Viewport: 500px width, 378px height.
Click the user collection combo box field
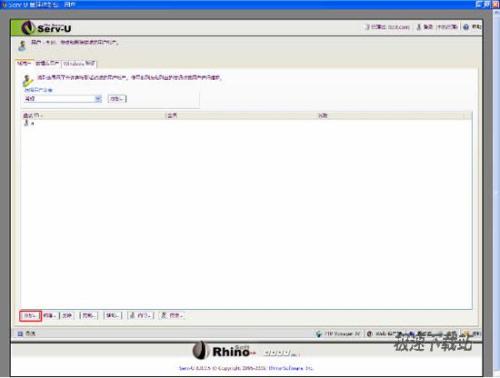[63, 99]
